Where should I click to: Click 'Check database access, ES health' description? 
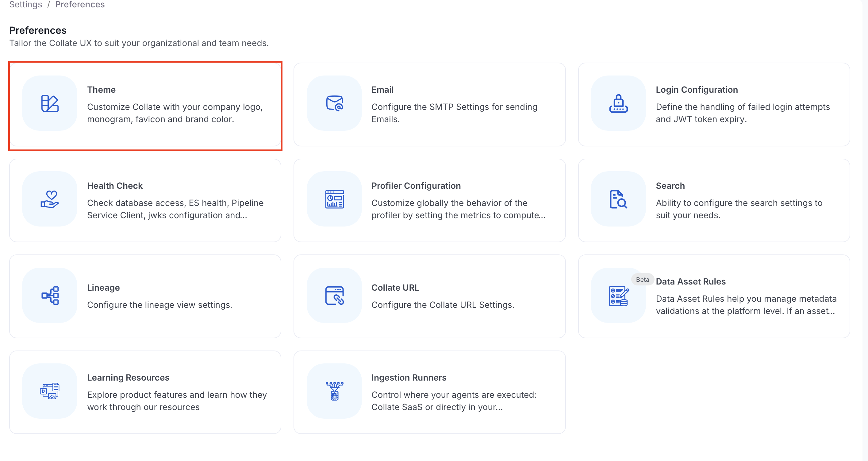[x=175, y=209]
